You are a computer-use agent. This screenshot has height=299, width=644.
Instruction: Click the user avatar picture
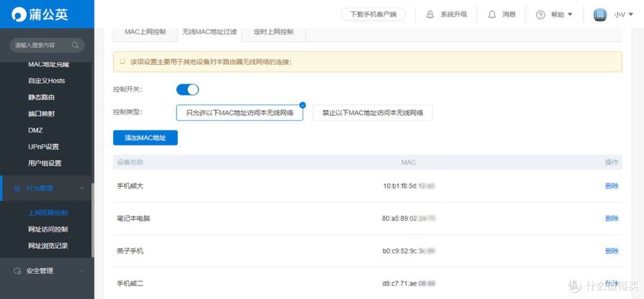coord(600,15)
